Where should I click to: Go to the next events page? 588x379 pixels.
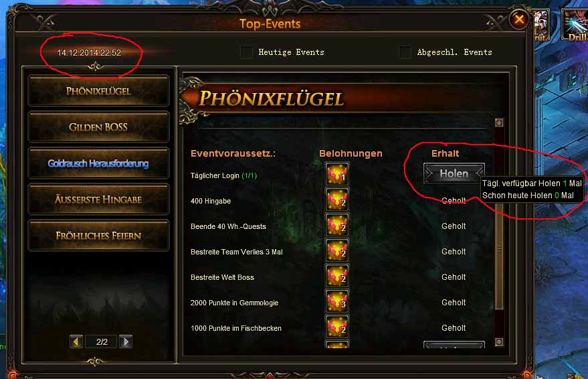(126, 342)
